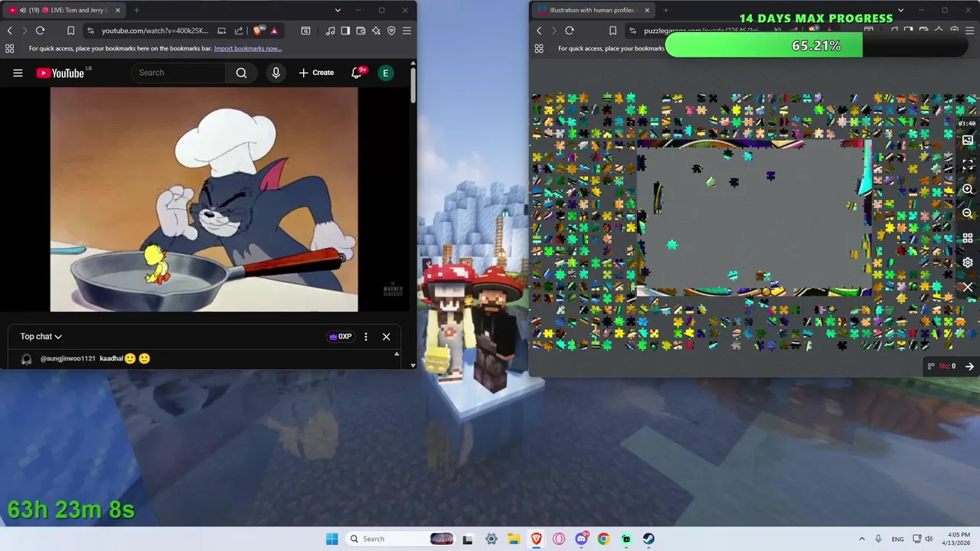Switch to Illustration with human profiles tab
980x551 pixels.
coord(594,10)
